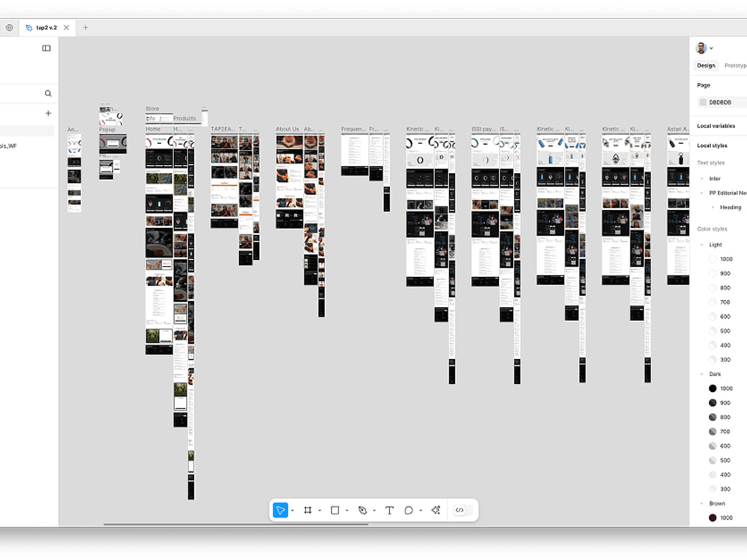Screen dimensions: 747x560
Task: Click the globe home icon in tab bar
Action: click(x=10, y=28)
